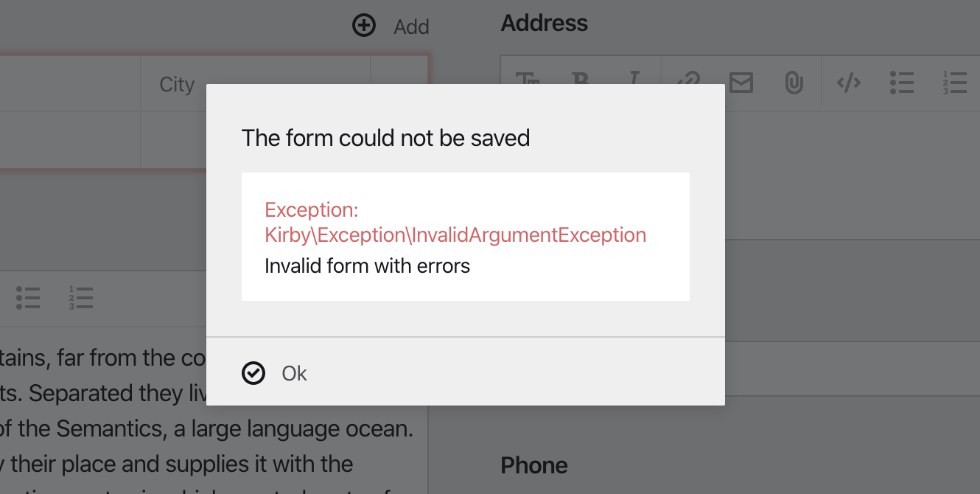Click the dialog title 'The form could not be saved'

pos(385,138)
